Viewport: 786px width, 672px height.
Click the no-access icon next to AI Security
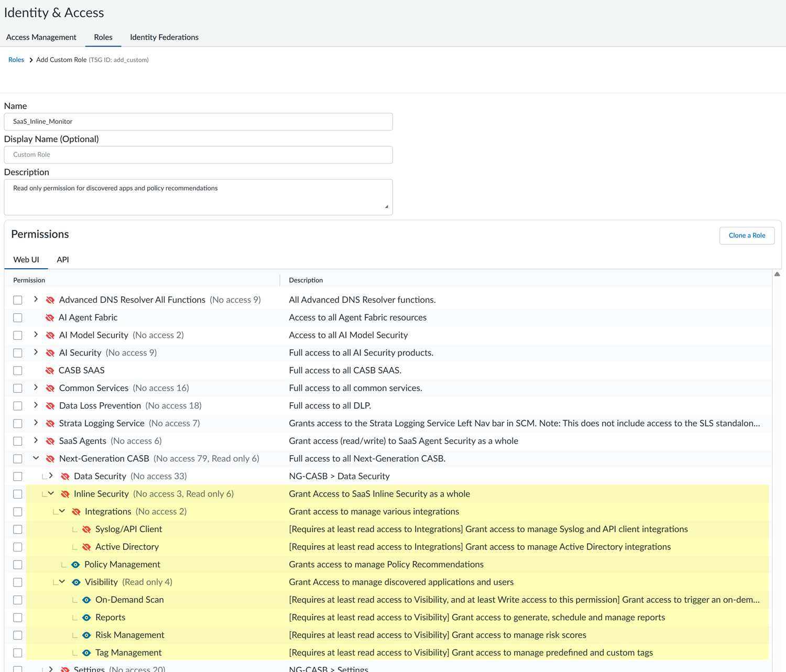click(50, 353)
